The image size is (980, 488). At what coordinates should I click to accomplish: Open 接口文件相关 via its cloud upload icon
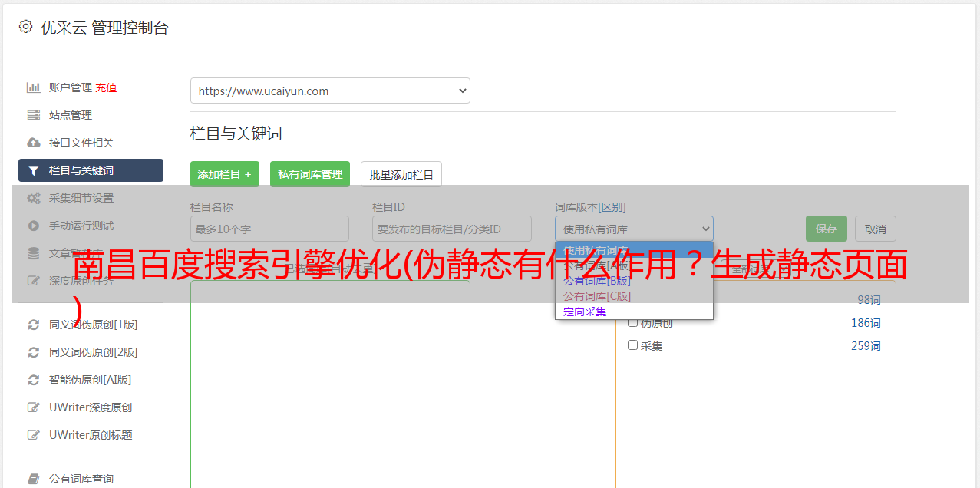click(x=34, y=143)
